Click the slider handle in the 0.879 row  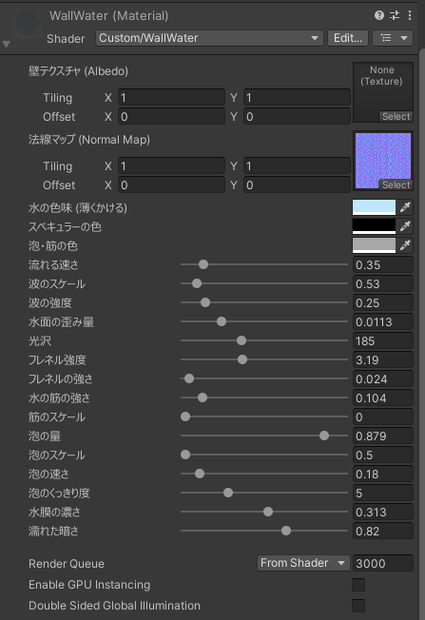click(324, 436)
